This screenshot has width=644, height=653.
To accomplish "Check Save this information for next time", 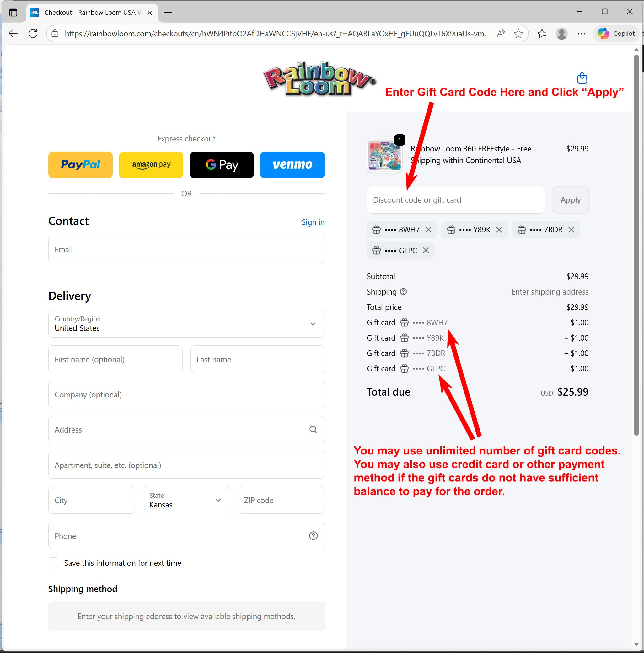I will tap(53, 563).
